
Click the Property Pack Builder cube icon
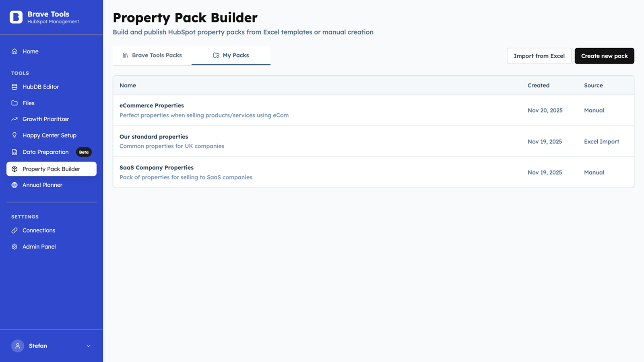coord(14,169)
